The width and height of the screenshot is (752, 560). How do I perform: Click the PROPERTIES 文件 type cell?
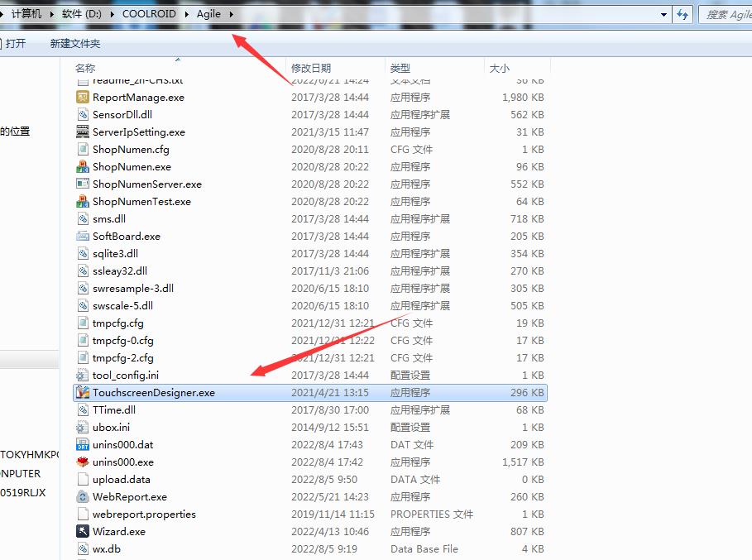tap(432, 515)
